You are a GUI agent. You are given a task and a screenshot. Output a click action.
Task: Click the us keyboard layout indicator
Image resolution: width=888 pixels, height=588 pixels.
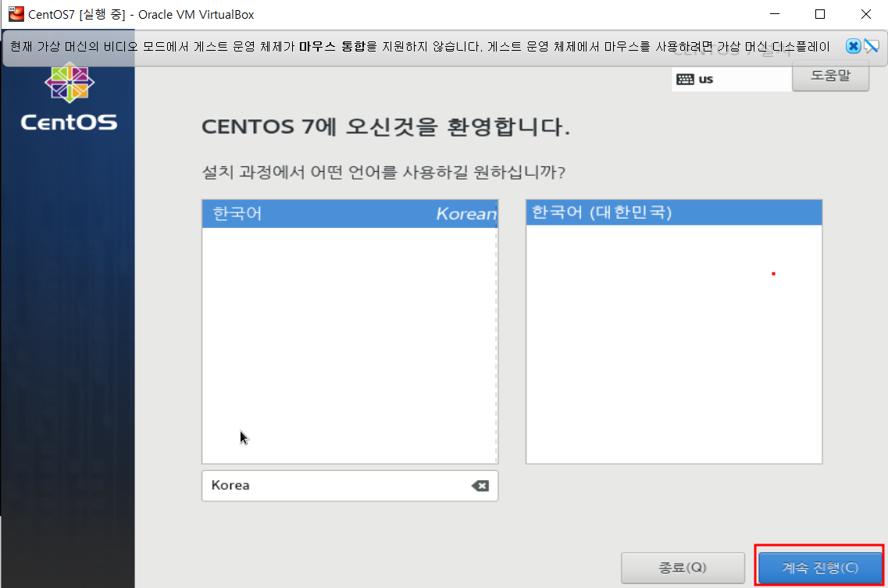click(731, 80)
